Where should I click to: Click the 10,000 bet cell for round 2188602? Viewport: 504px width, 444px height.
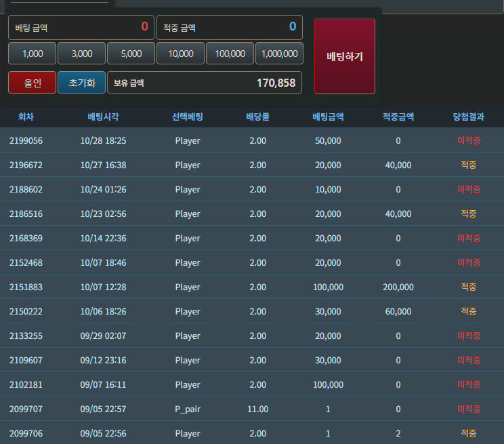point(328,190)
